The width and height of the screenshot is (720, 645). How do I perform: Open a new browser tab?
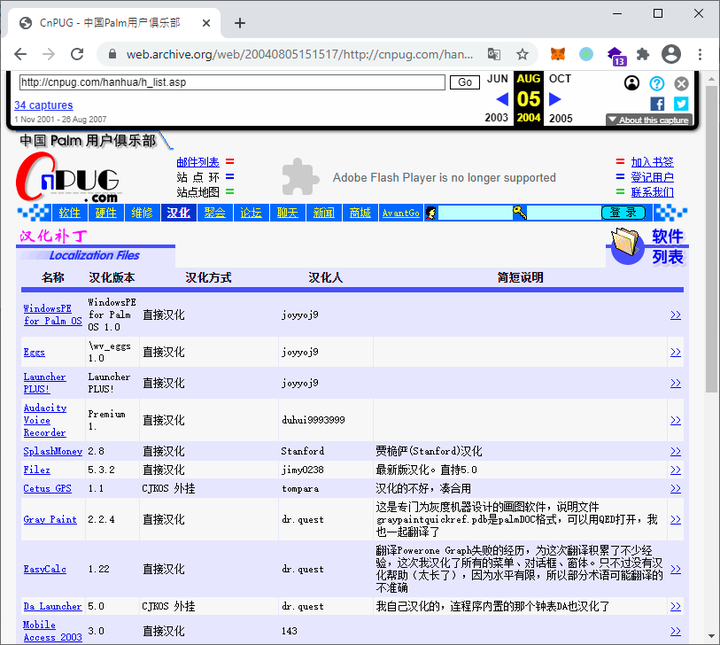pyautogui.click(x=240, y=23)
